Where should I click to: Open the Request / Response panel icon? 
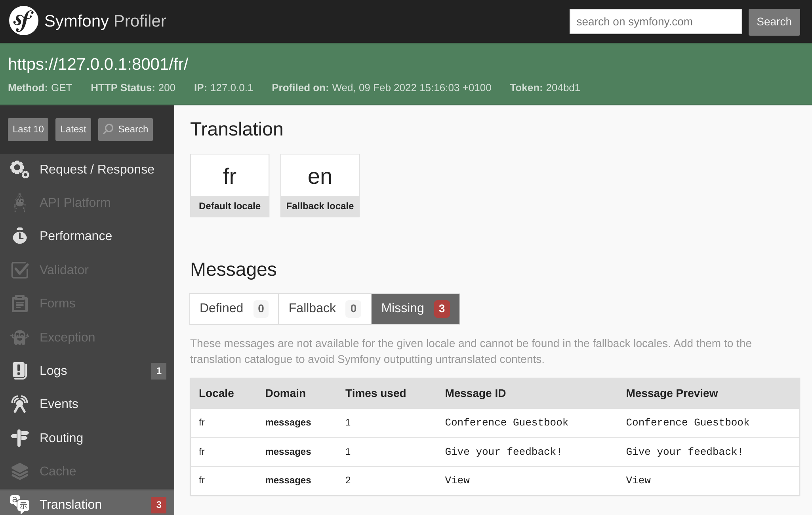tap(19, 169)
